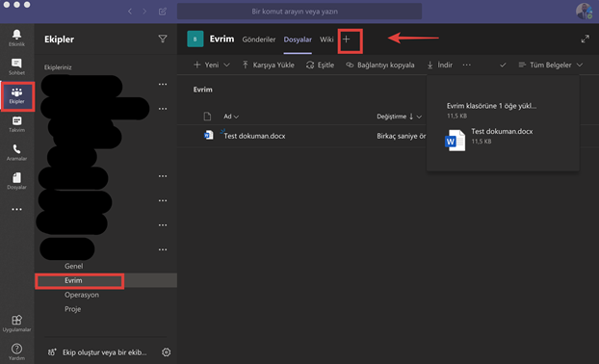Go back with the left arrow
Viewport: 599px width, 364px height.
130,12
